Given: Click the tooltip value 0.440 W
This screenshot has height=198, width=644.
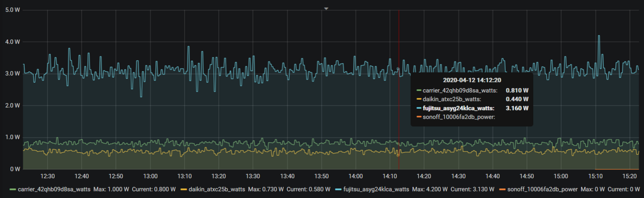Looking at the screenshot, I should 517,99.
